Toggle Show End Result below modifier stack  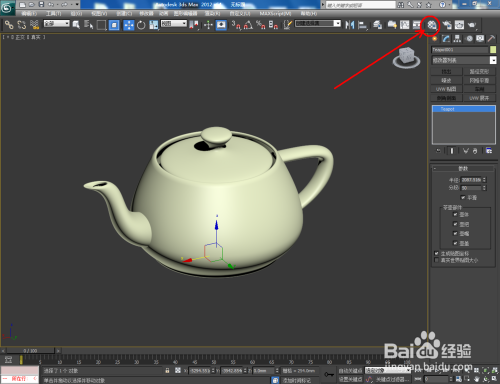452,151
